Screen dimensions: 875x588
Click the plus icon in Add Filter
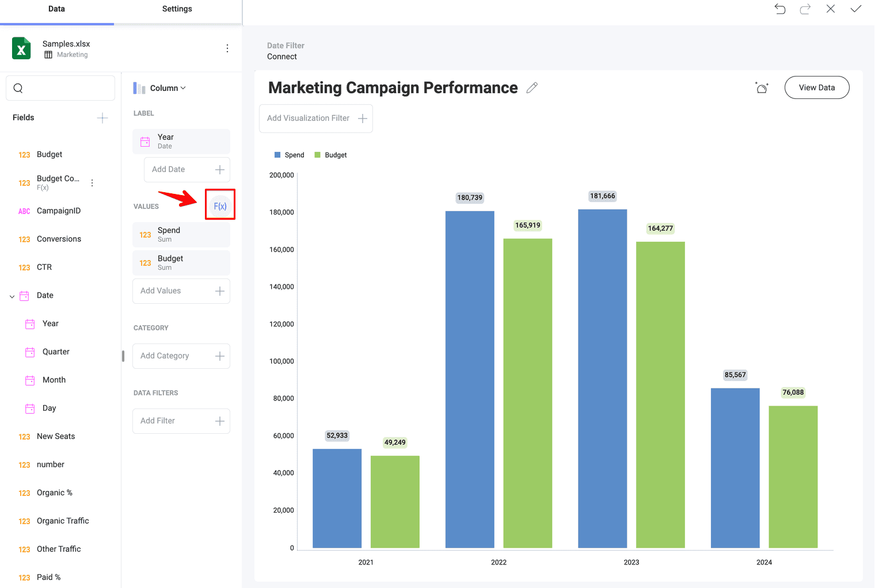click(x=220, y=421)
